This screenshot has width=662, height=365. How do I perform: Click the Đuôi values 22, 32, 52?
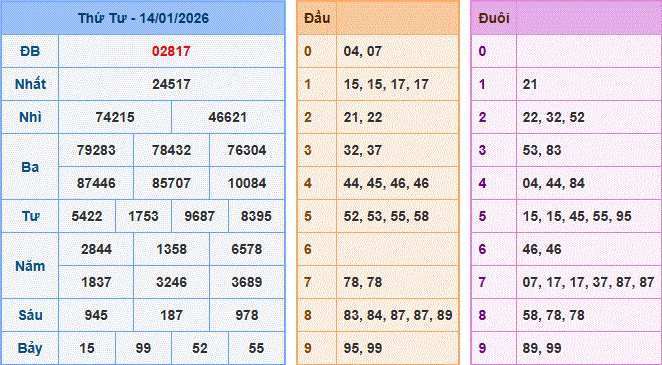(x=553, y=117)
